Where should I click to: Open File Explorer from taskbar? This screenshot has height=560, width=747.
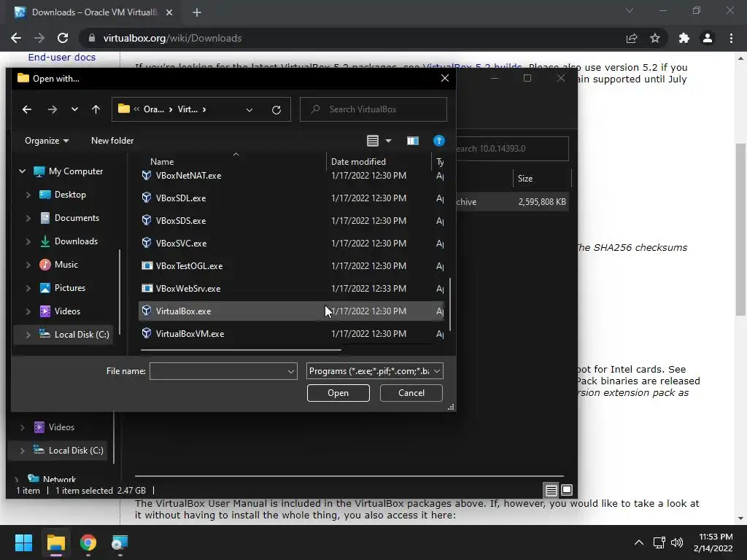coord(55,542)
